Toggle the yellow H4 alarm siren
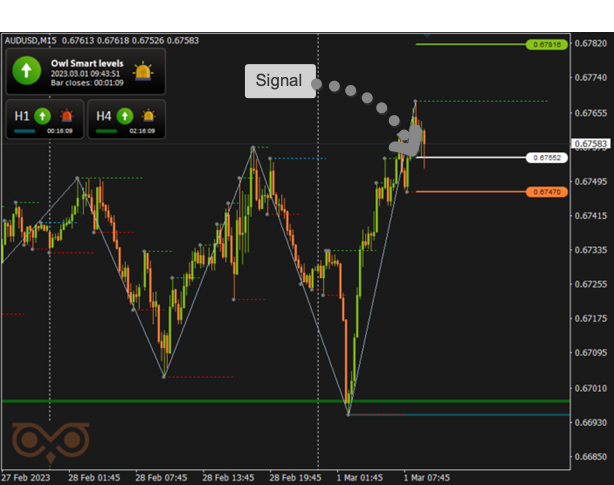This screenshot has width=614, height=485. pyautogui.click(x=148, y=116)
